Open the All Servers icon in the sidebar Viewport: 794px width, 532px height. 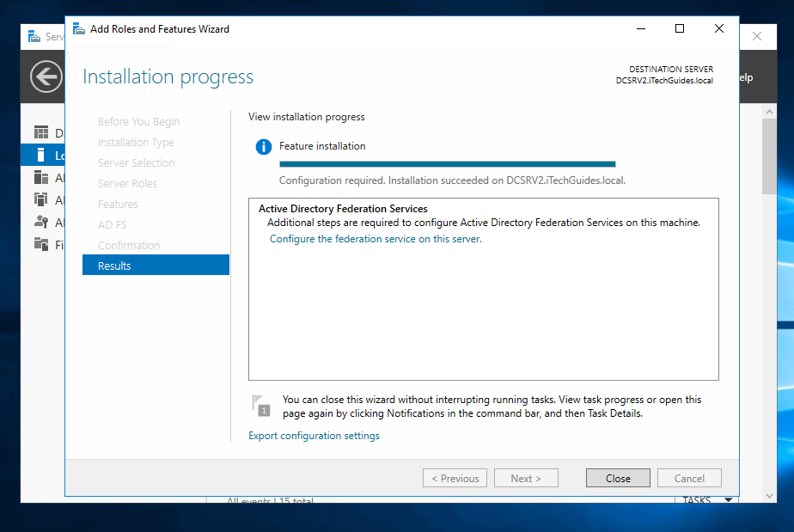pos(41,177)
